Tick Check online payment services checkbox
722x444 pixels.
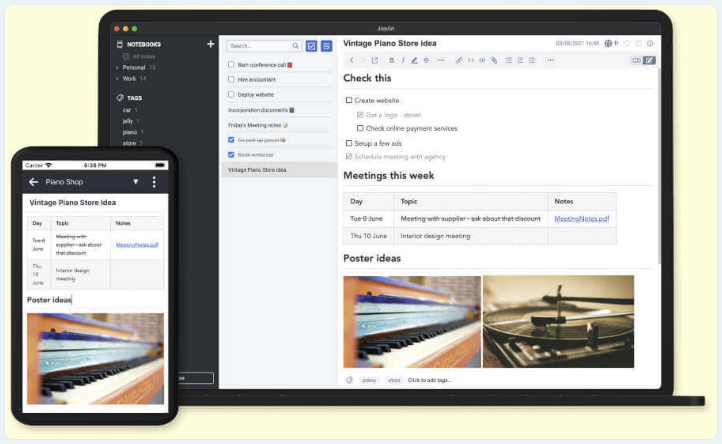point(360,128)
